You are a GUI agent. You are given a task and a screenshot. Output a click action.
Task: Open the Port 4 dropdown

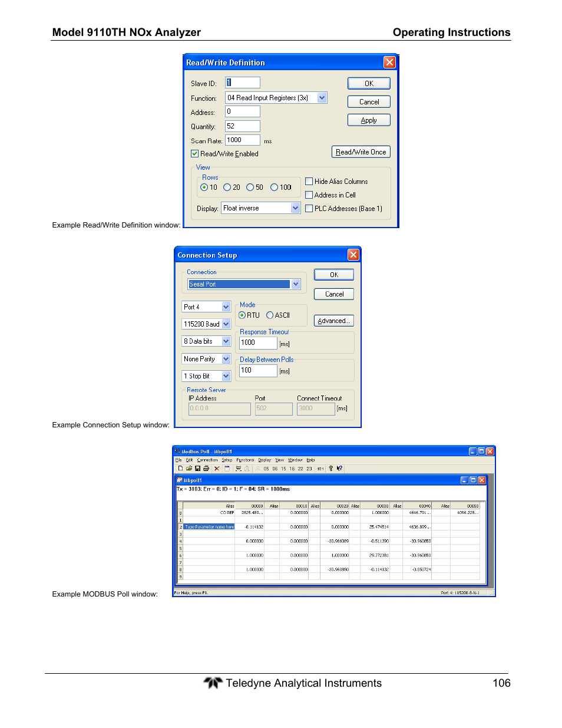click(226, 307)
